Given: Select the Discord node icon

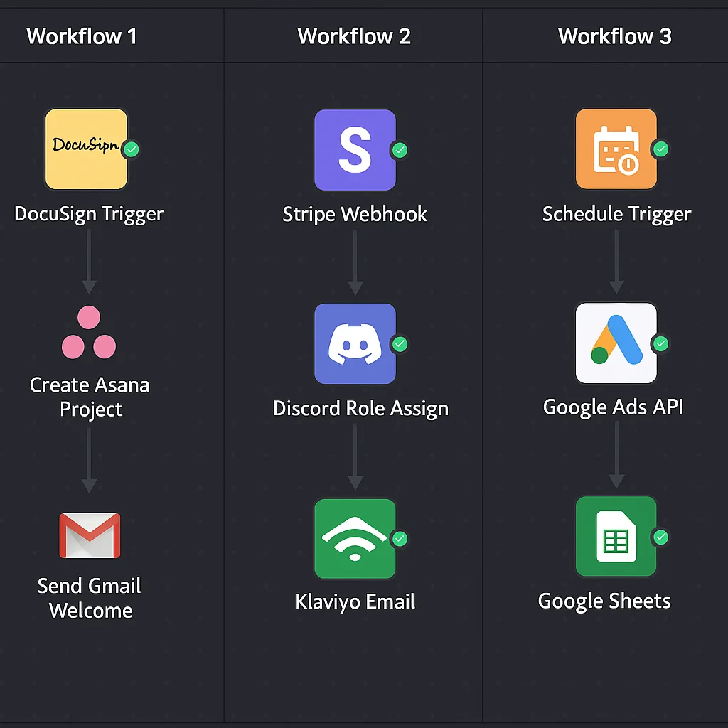Looking at the screenshot, I should pyautogui.click(x=355, y=343).
